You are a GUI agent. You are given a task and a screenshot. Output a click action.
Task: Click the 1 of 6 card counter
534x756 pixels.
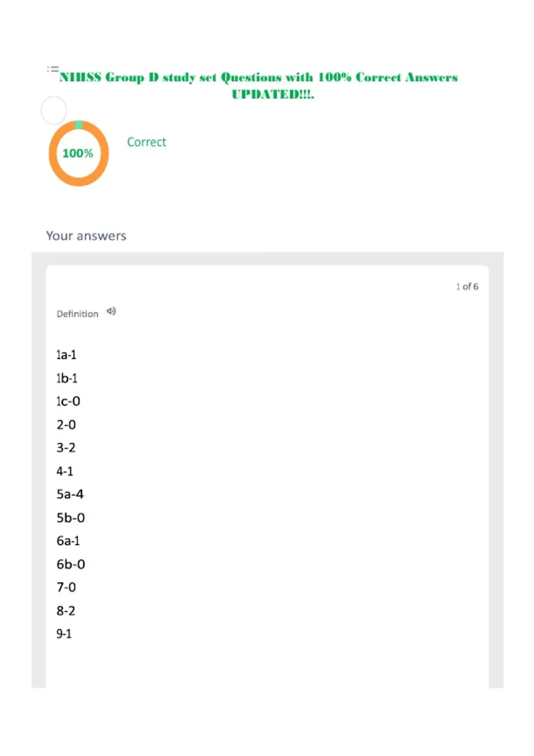pyautogui.click(x=467, y=287)
